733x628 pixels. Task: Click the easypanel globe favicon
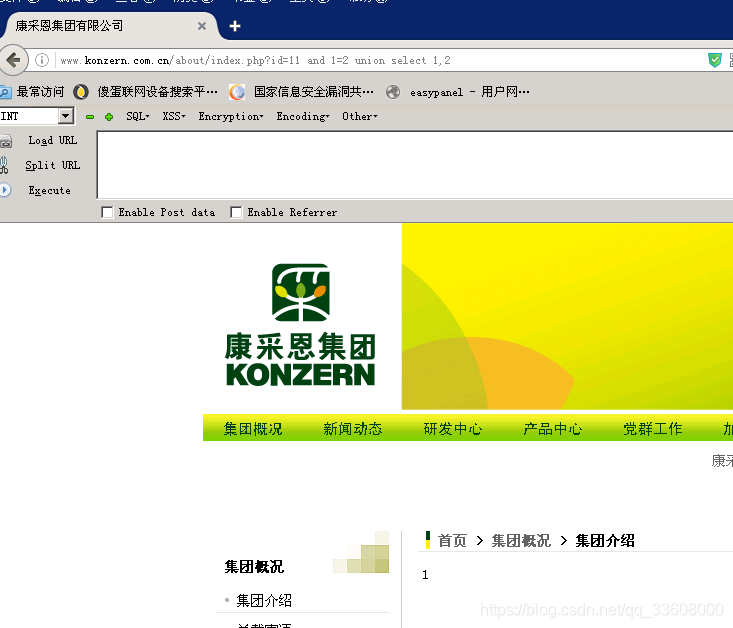(x=393, y=92)
